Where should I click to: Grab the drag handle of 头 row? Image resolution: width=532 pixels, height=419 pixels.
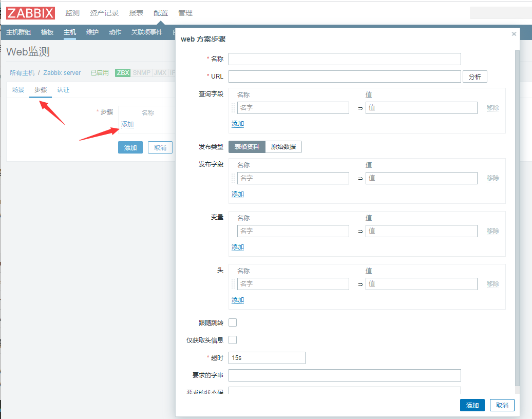(x=233, y=284)
